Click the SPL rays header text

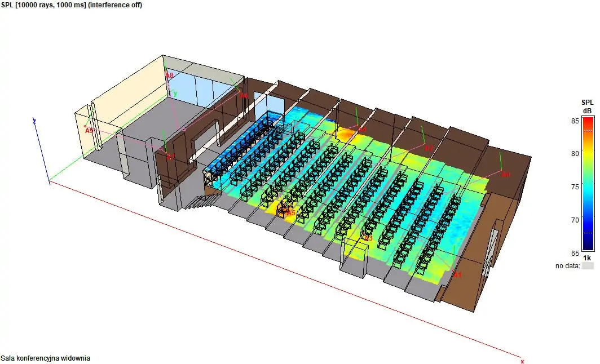pyautogui.click(x=71, y=5)
